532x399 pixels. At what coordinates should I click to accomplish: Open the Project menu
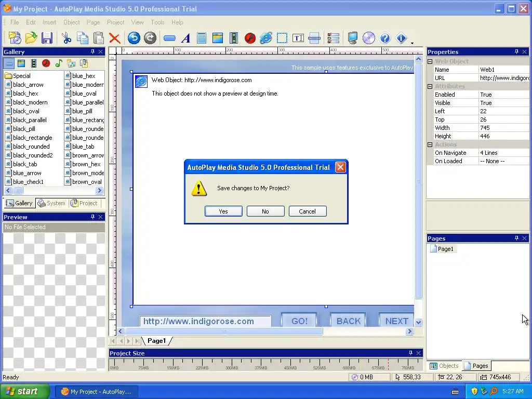tap(116, 22)
